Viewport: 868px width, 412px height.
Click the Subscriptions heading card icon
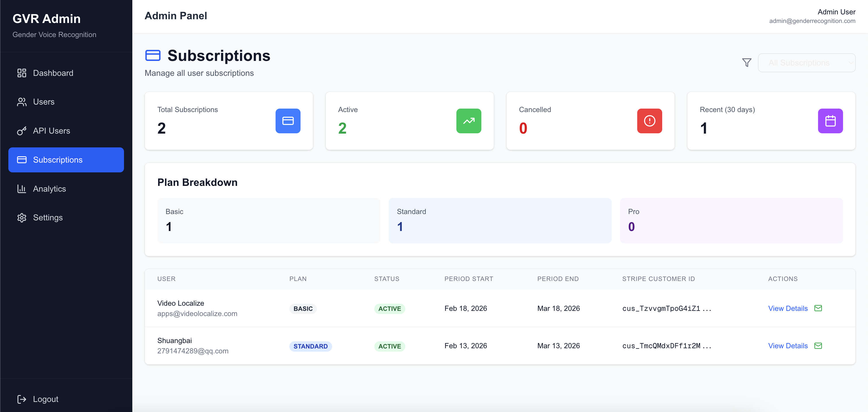153,56
